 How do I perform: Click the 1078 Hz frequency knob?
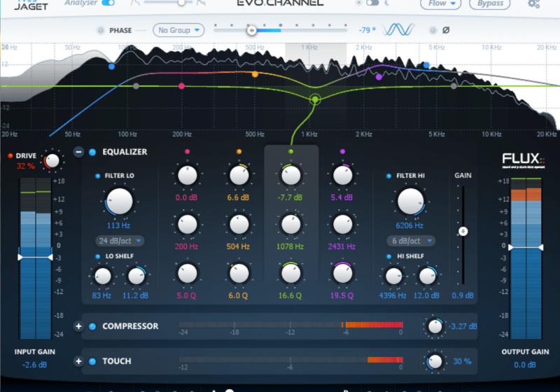click(290, 225)
